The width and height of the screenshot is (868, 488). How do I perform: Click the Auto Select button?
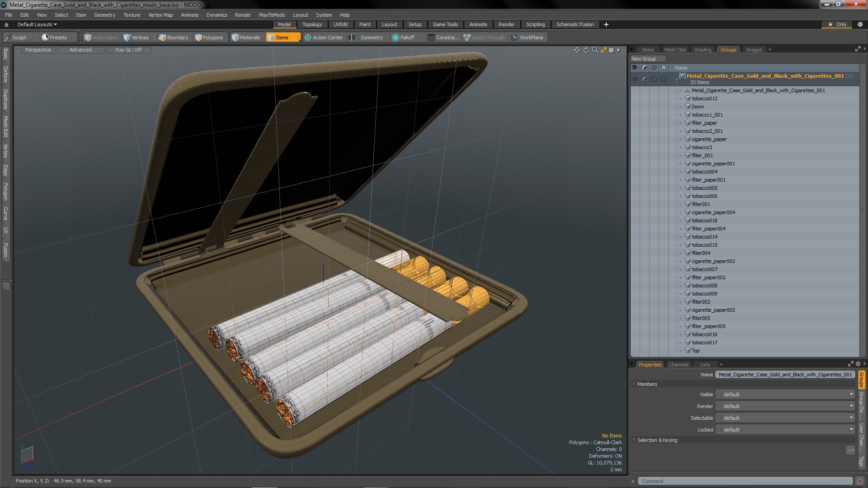pos(101,38)
